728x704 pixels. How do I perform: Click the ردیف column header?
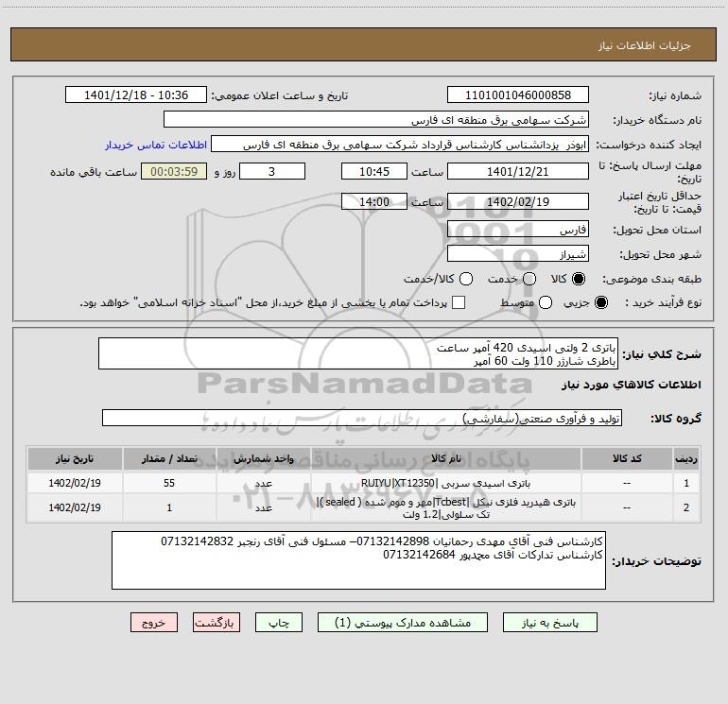pyautogui.click(x=686, y=458)
